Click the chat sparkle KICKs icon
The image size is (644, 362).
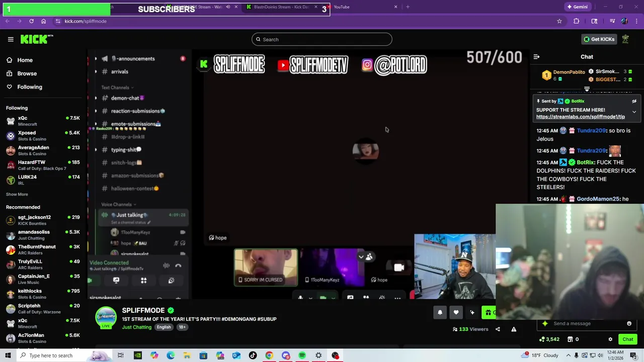coord(545,323)
